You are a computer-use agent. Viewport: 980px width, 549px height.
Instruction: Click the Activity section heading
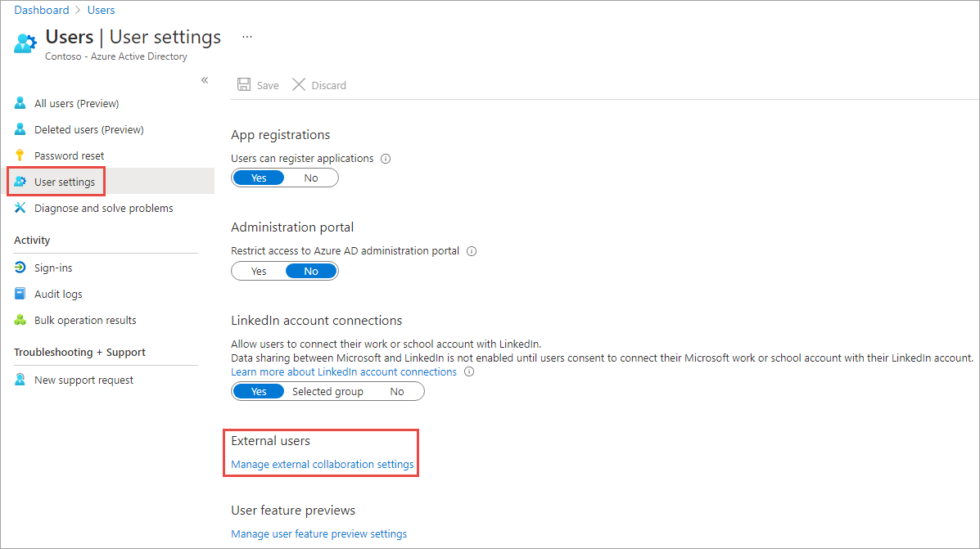(32, 240)
